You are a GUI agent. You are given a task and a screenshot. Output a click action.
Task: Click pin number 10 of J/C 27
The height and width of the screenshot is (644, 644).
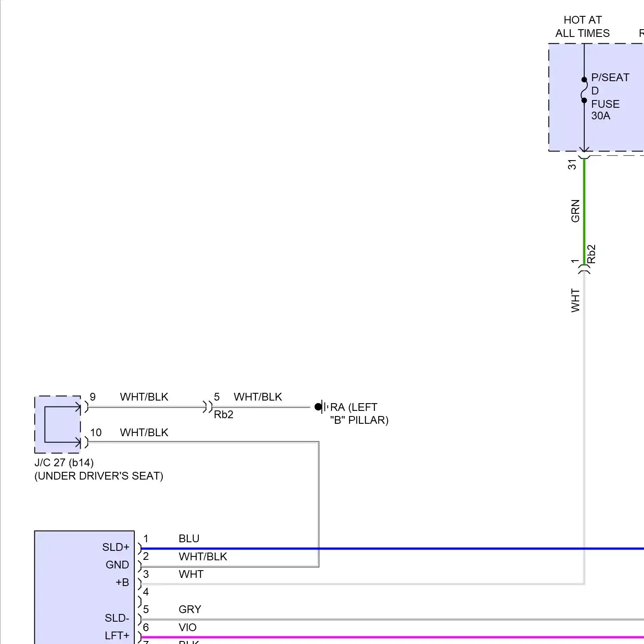pos(96,432)
